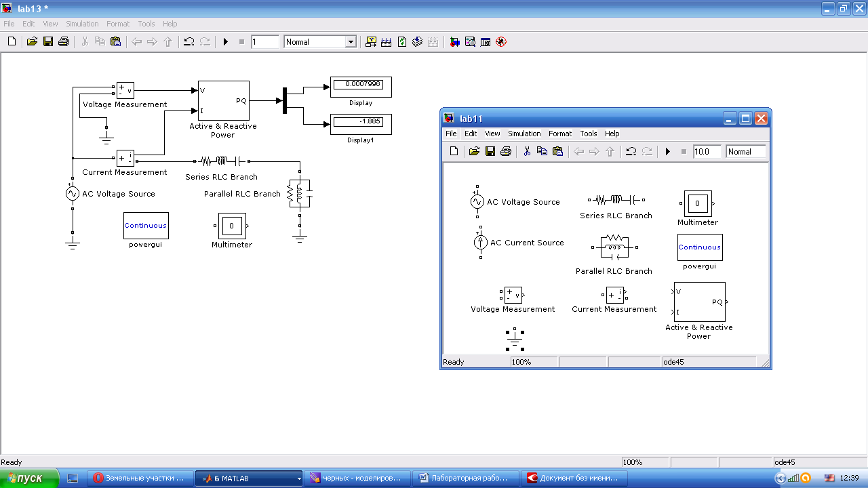This screenshot has height=488, width=868.
Task: Click Open folder icon in lab13 toolbar
Action: (32, 41)
